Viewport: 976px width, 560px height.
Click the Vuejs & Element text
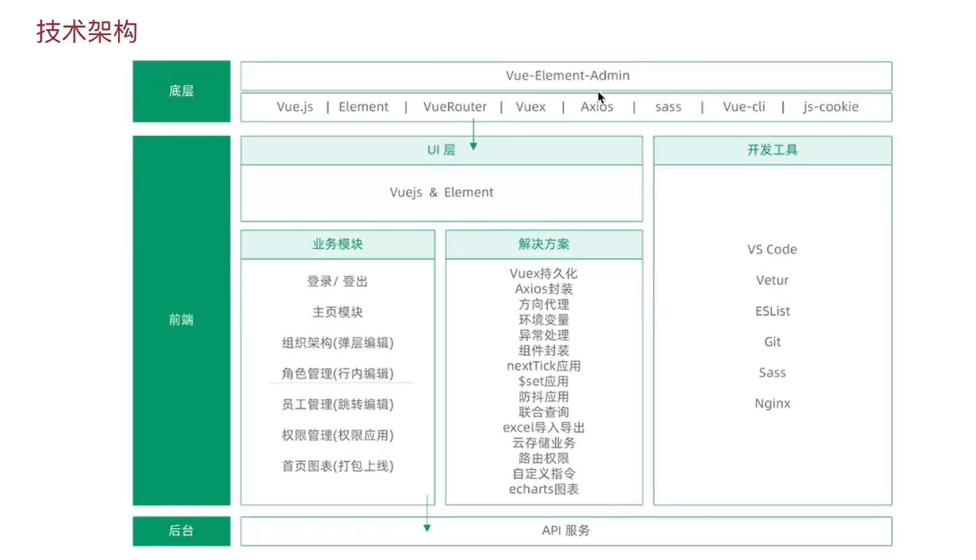[441, 192]
